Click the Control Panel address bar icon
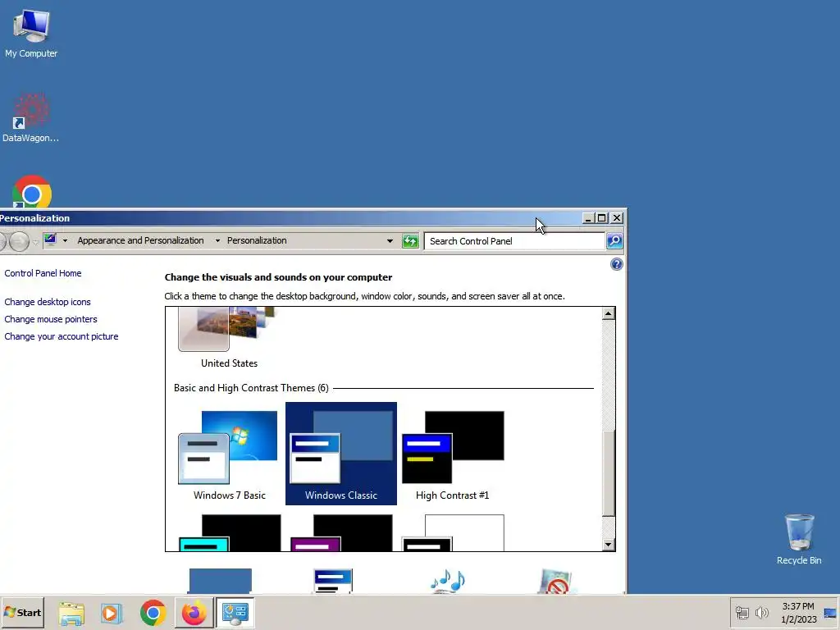The width and height of the screenshot is (840, 630). pyautogui.click(x=50, y=240)
